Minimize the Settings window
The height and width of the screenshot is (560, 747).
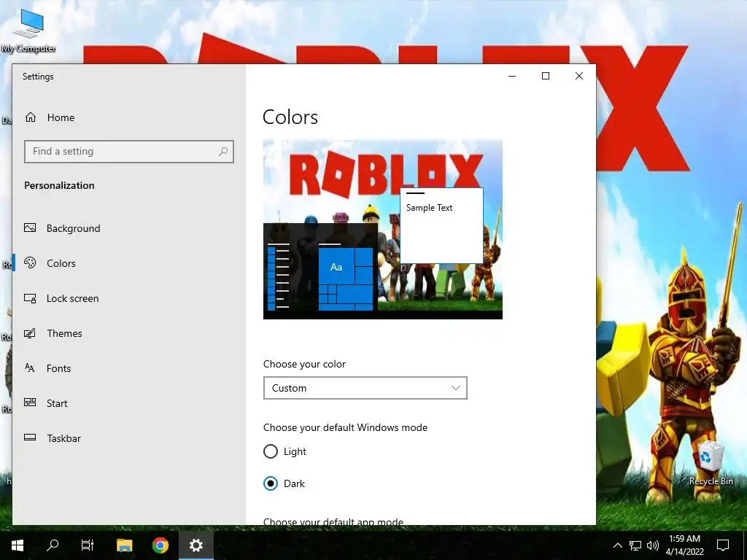tap(512, 76)
